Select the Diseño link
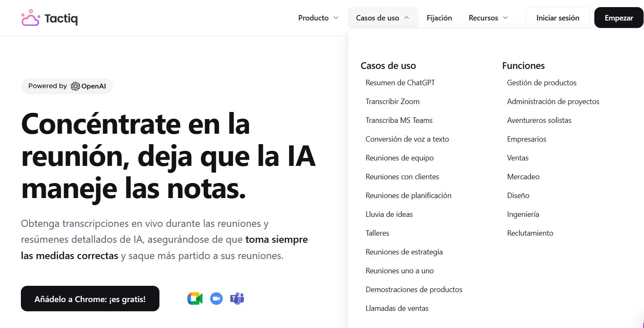The height and width of the screenshot is (328, 644). (x=518, y=196)
